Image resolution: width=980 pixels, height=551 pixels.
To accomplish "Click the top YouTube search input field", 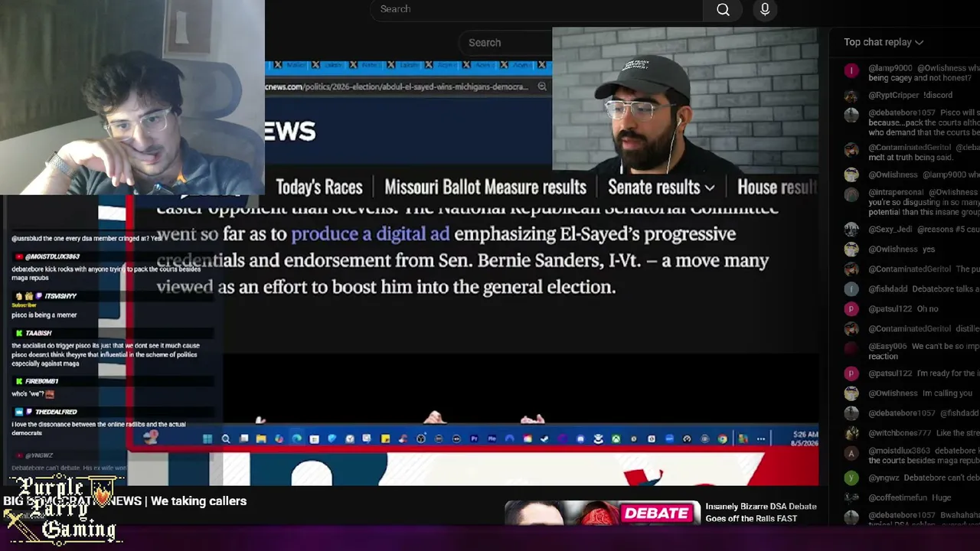I will pyautogui.click(x=537, y=9).
